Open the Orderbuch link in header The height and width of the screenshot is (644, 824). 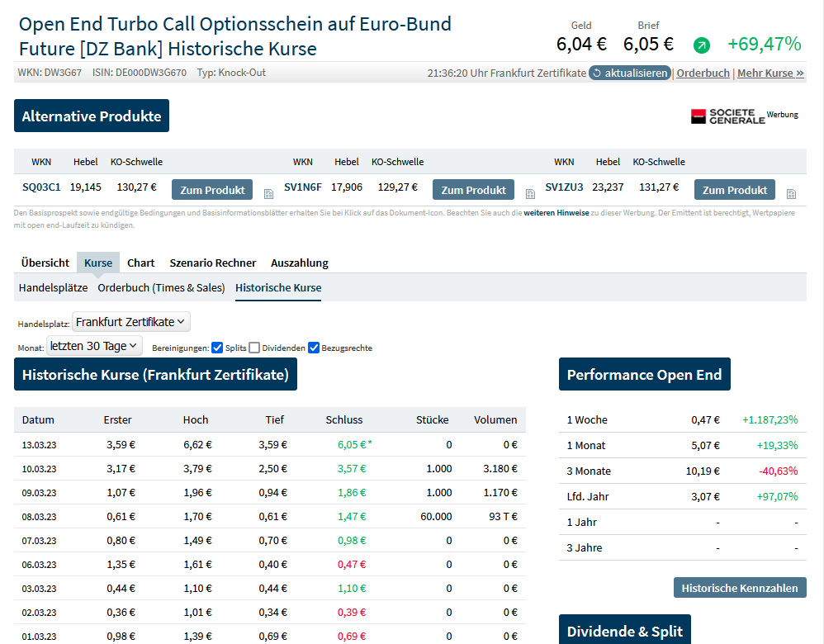click(703, 73)
